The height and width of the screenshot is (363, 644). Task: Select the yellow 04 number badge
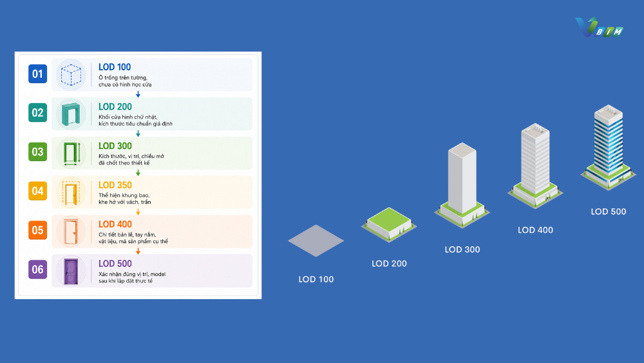37,191
